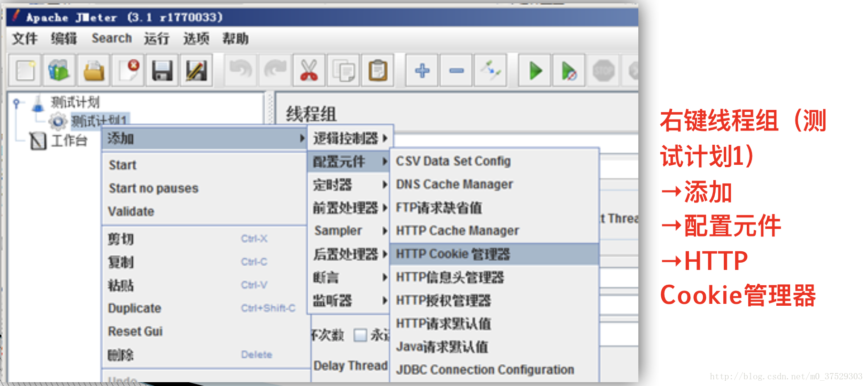This screenshot has height=386, width=868.
Task: Choose Validate from the context menu
Action: 204,211
